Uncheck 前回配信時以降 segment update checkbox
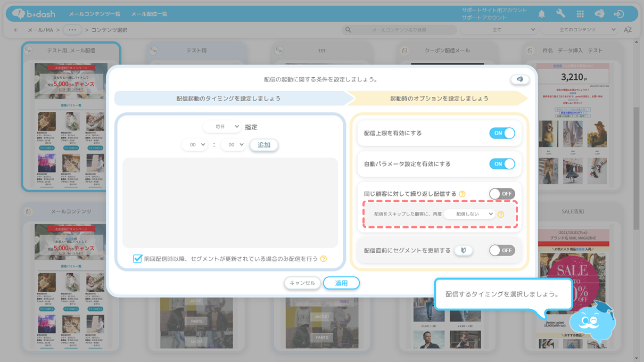The image size is (644, 362). (x=137, y=259)
